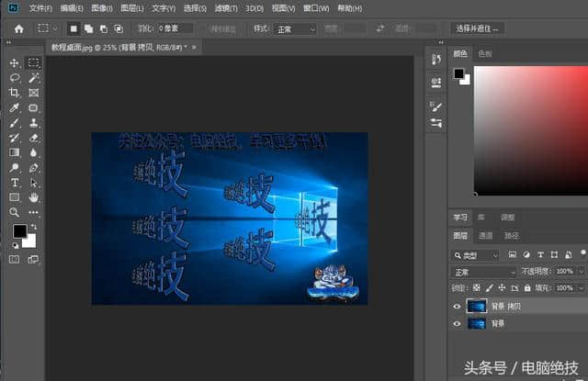Toggle lock image pixels brush icon

pyautogui.click(x=490, y=287)
